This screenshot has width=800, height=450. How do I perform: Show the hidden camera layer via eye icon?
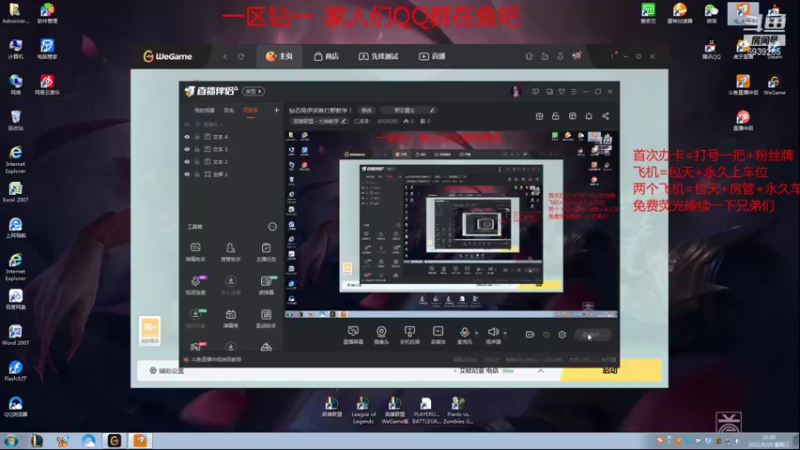[x=187, y=124]
